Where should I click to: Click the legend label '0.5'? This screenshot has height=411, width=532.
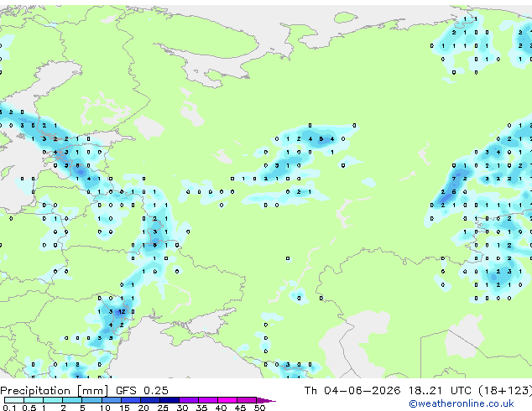tap(29, 408)
